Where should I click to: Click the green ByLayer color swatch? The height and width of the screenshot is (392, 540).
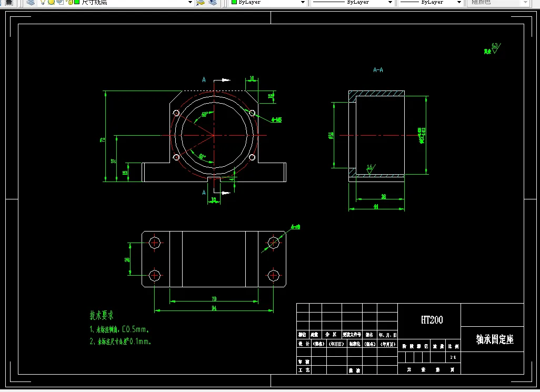click(x=234, y=2)
